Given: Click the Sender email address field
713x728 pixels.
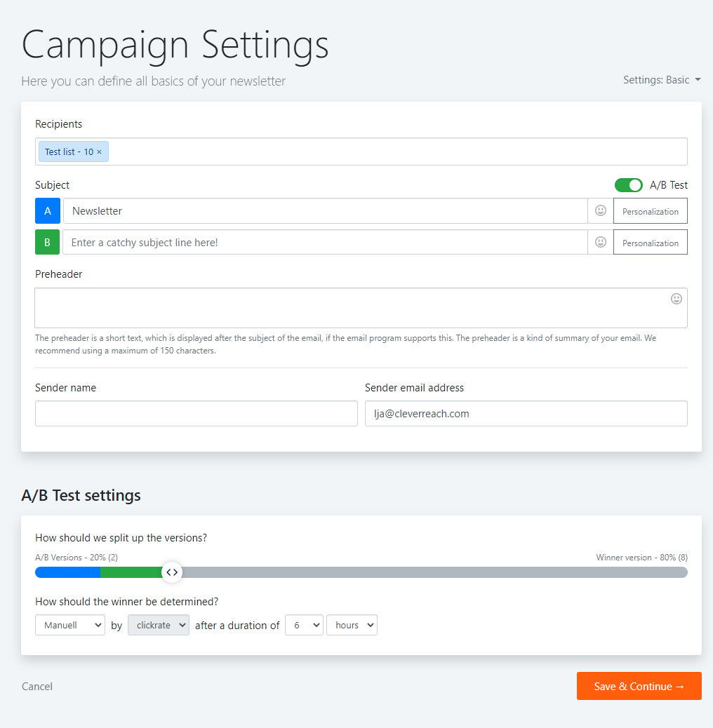Looking at the screenshot, I should [526, 414].
